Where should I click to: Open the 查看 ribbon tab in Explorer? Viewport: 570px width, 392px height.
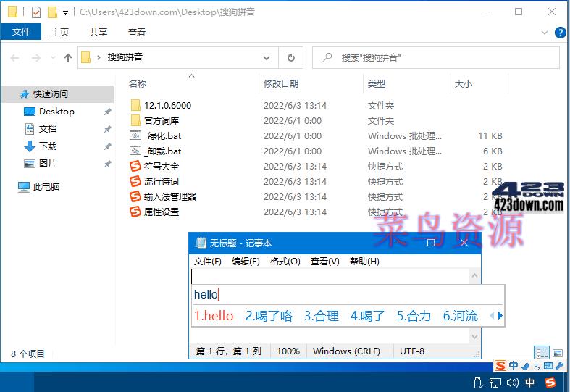pyautogui.click(x=137, y=33)
